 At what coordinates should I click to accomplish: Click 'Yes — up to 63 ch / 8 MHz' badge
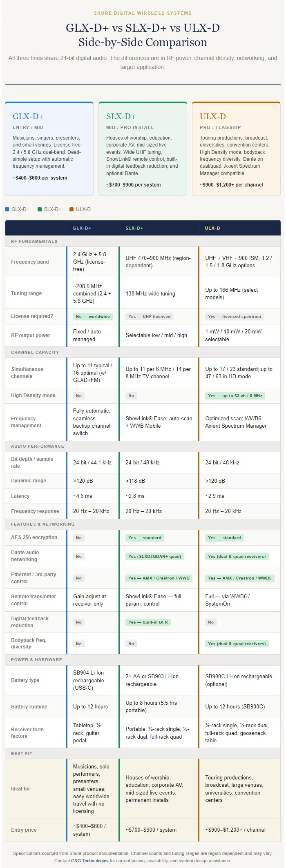tap(235, 395)
